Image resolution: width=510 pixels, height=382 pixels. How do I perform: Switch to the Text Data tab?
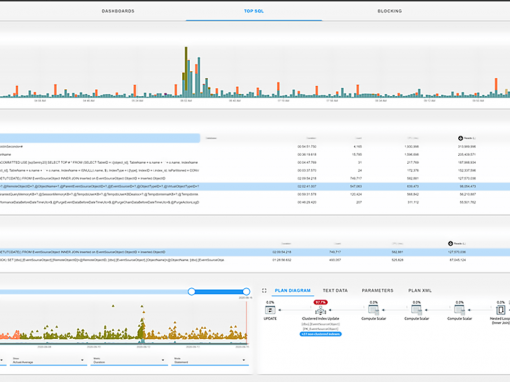click(335, 291)
